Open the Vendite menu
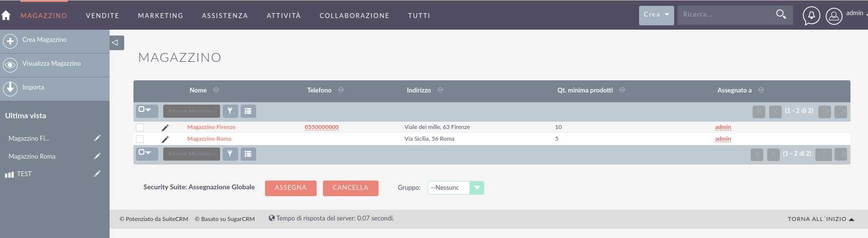Screen dimensions: 868x238 [103, 16]
